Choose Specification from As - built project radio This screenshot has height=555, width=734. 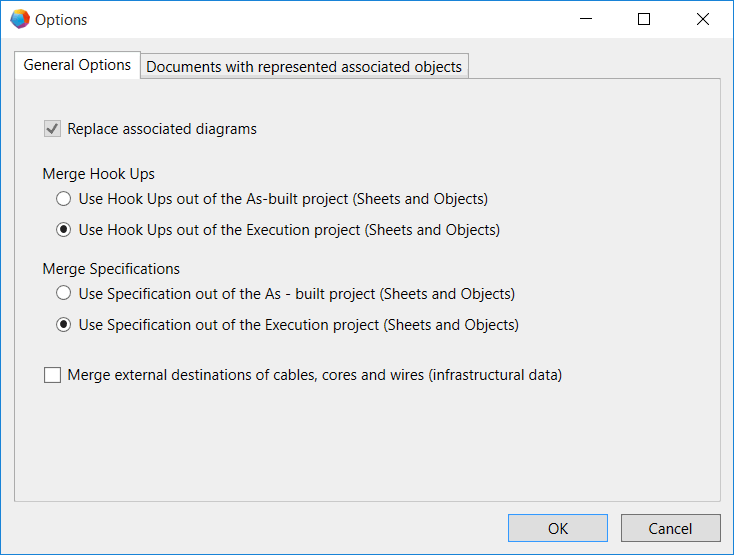point(64,293)
